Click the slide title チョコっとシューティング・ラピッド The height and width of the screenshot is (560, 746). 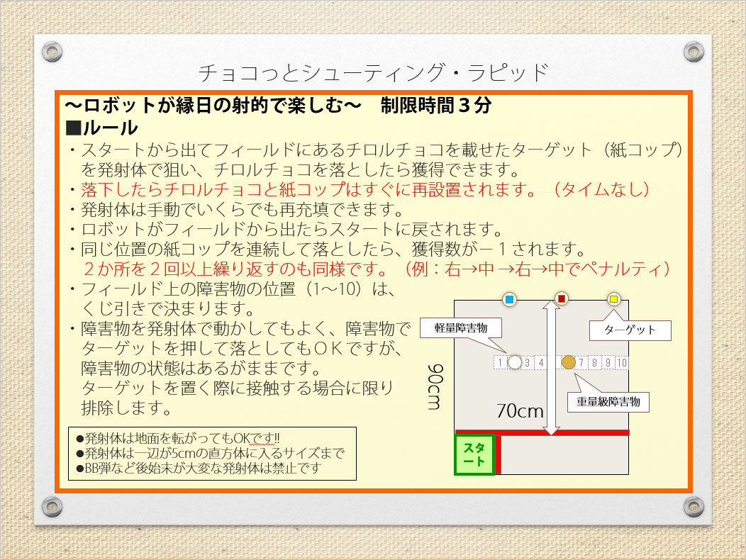[373, 73]
